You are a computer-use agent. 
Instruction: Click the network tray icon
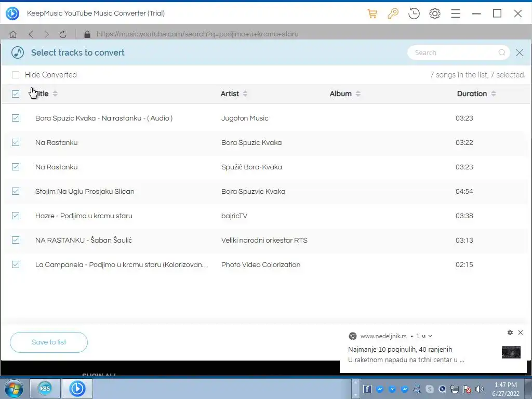[x=455, y=389]
